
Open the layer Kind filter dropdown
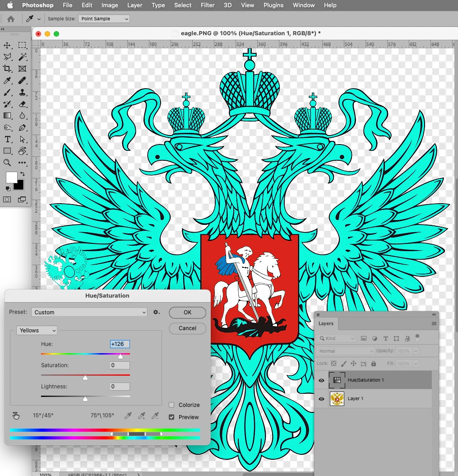(x=336, y=338)
